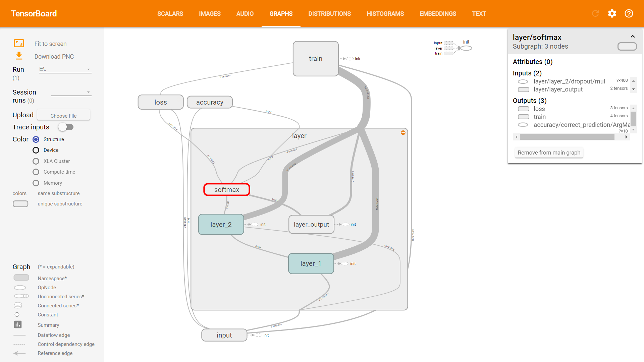Open TensorBoard settings gear

tap(612, 13)
